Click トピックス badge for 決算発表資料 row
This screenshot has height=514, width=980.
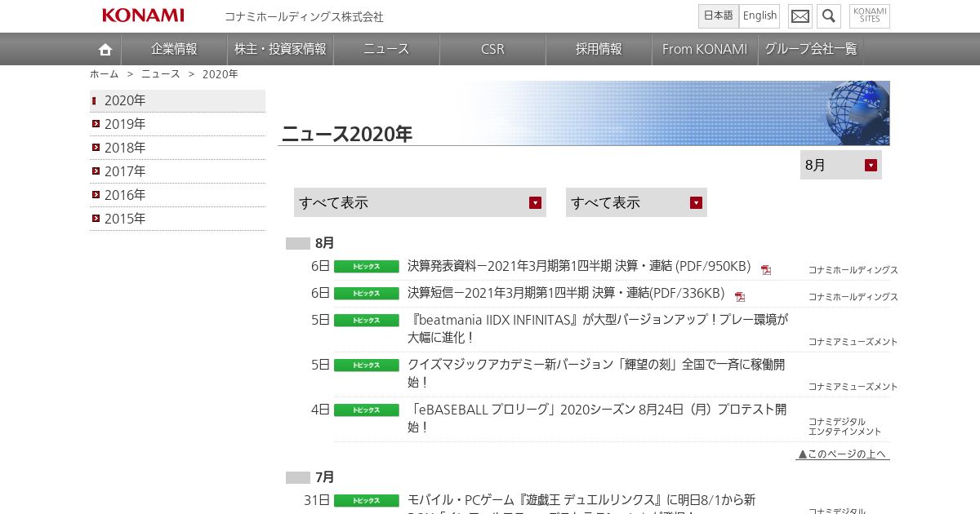367,267
